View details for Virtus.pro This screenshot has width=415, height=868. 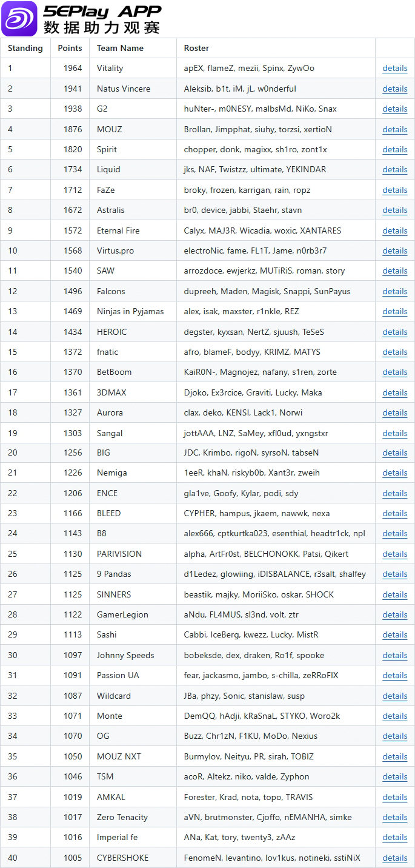(395, 251)
